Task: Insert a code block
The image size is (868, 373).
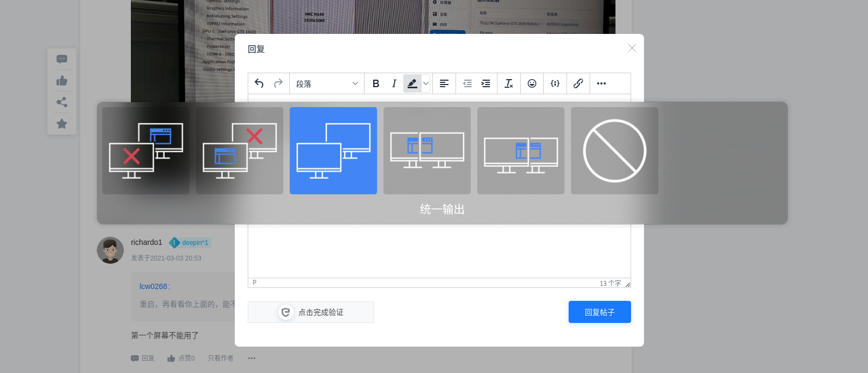Action: [x=555, y=83]
